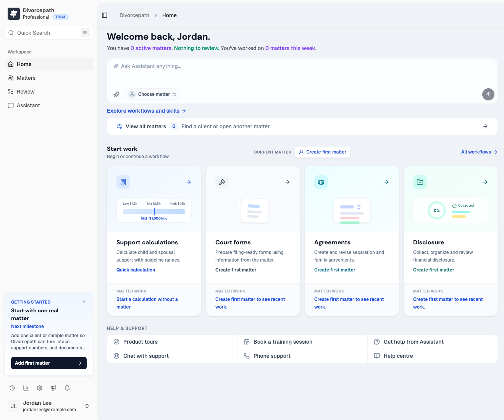Open Court forms card arrow
The image size is (504, 420).
coord(288,182)
